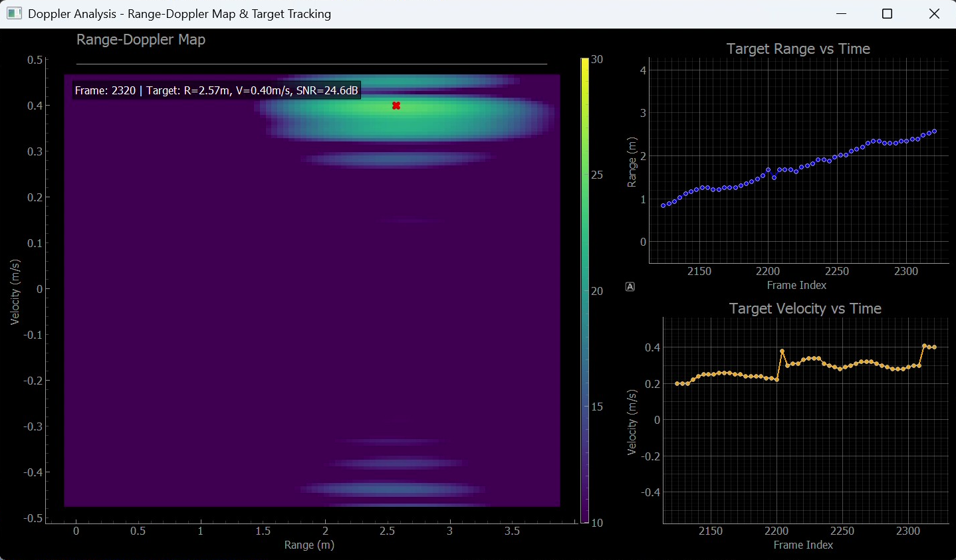Click the auto-range "A" button
The width and height of the screenshot is (956, 560).
630,287
